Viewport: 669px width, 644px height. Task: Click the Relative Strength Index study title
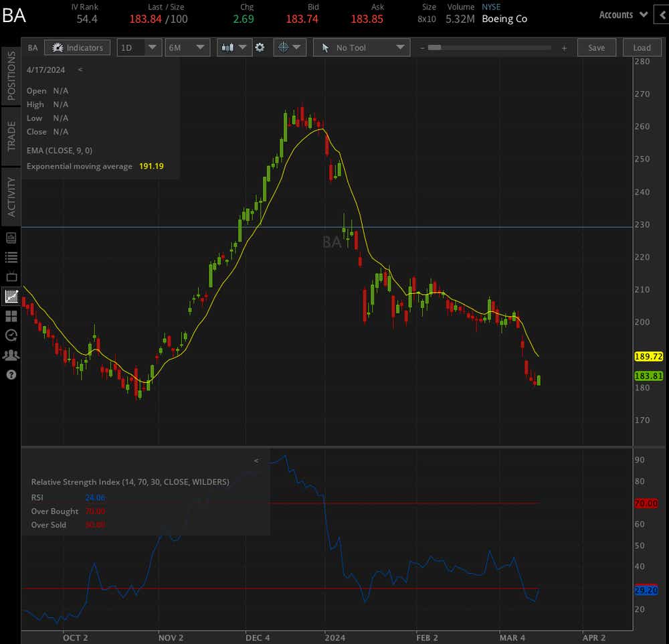point(130,482)
